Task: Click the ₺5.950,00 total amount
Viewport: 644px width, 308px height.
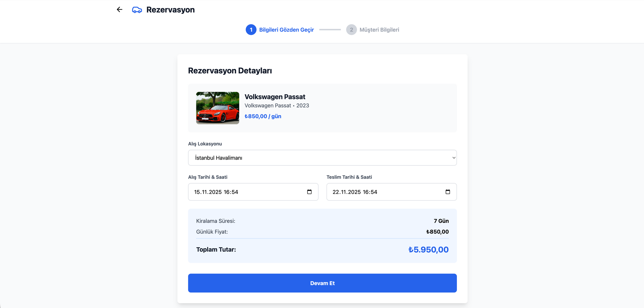Action: coord(428,250)
